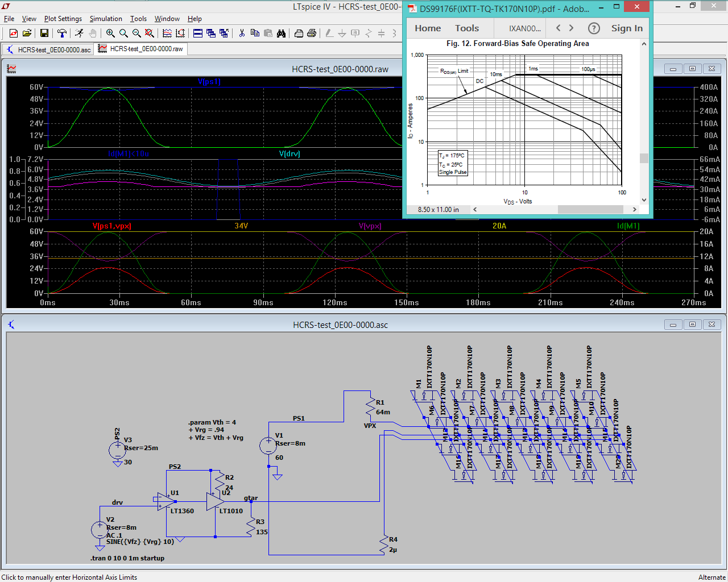Switch to the HCRS-test_0E00-0000.asc tab
This screenshot has height=582, width=728.
point(48,49)
